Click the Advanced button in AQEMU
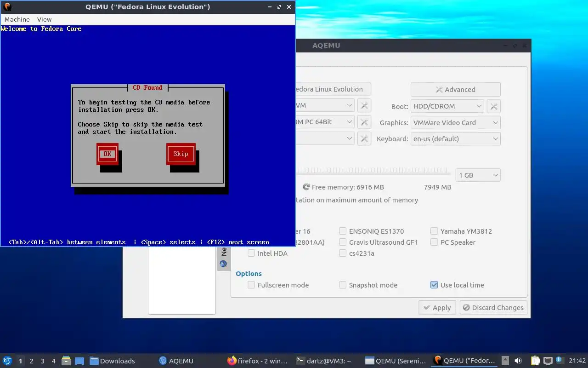 click(x=455, y=90)
